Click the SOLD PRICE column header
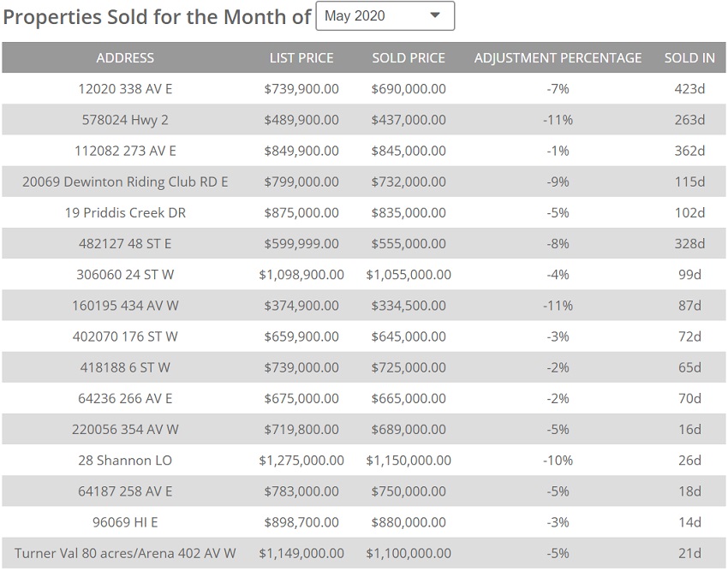The width and height of the screenshot is (728, 571). (409, 58)
